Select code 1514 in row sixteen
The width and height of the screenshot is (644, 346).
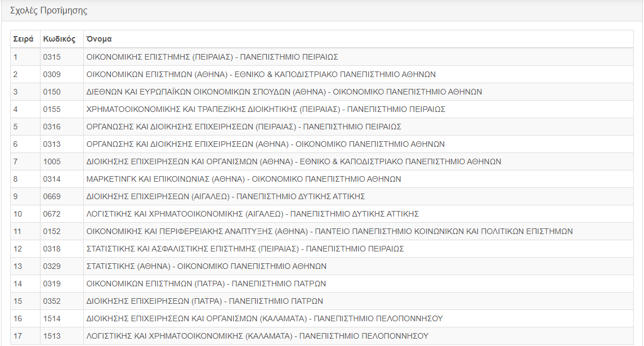pos(52,318)
